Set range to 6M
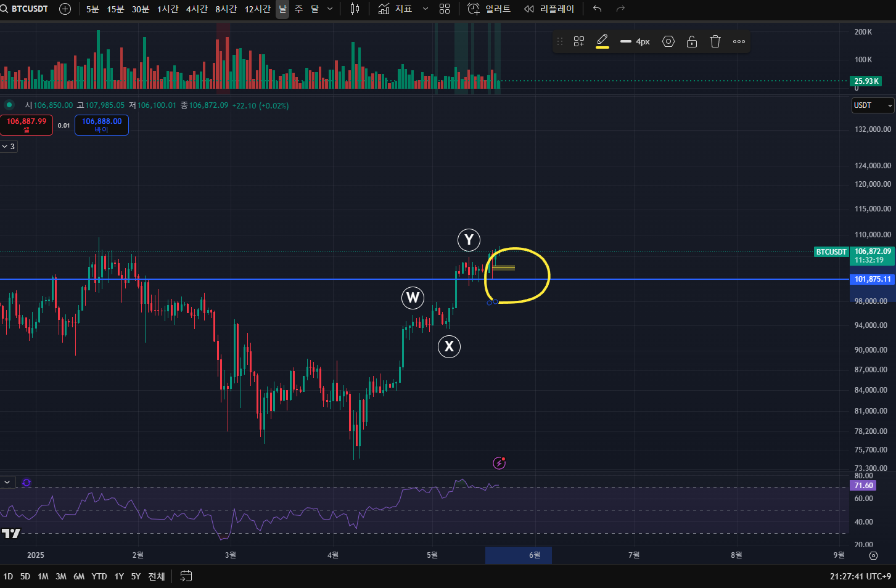 [79, 576]
